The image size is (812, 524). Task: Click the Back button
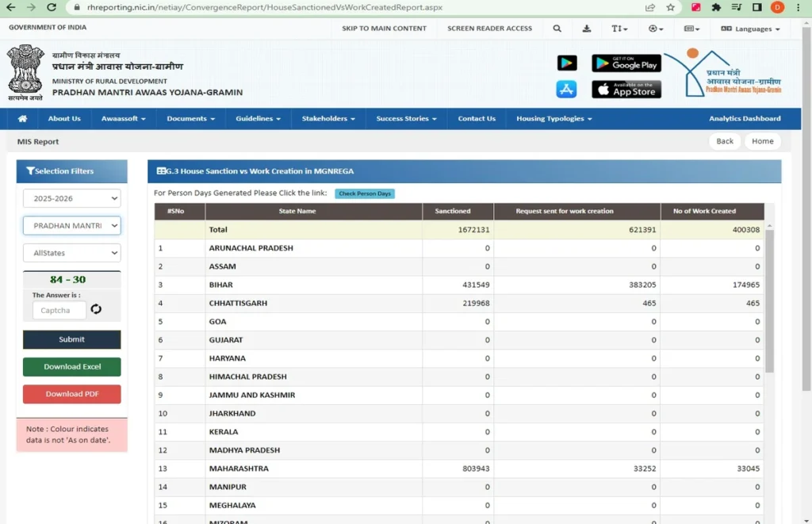pos(725,141)
